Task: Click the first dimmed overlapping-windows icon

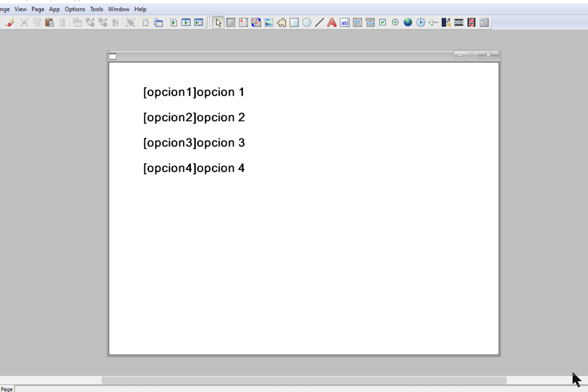Action: coord(77,22)
